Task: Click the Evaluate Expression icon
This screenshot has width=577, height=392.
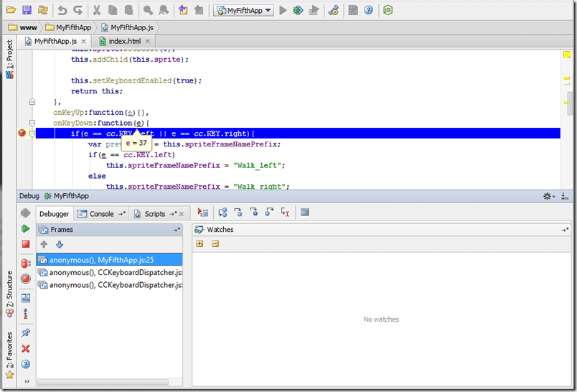Action: point(305,213)
